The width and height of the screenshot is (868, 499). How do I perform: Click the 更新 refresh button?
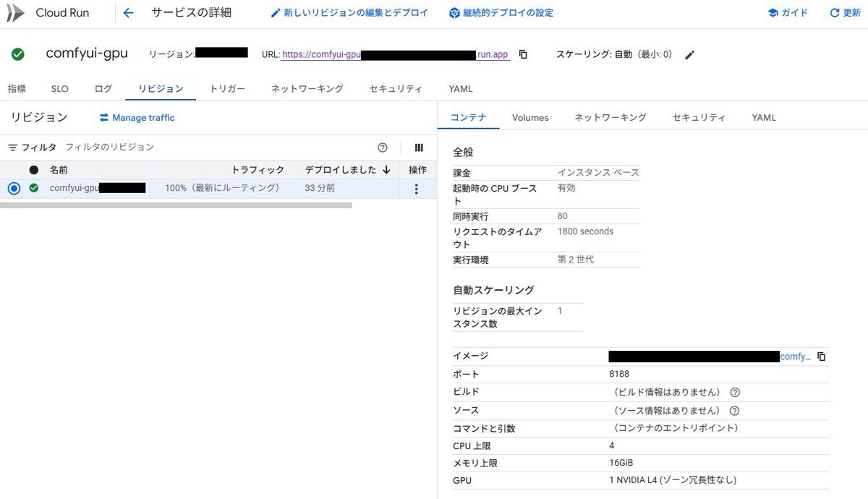(x=845, y=13)
